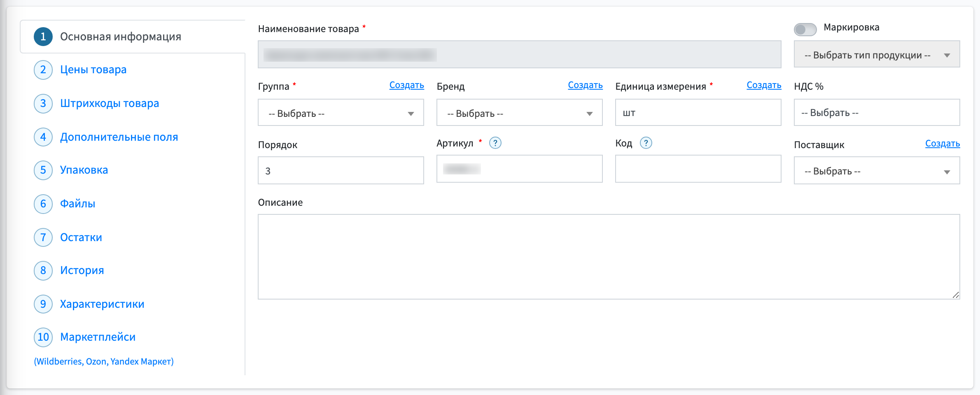Open the product type dropdown under Маркировка
Screen dimensions: 980x395
click(x=877, y=54)
